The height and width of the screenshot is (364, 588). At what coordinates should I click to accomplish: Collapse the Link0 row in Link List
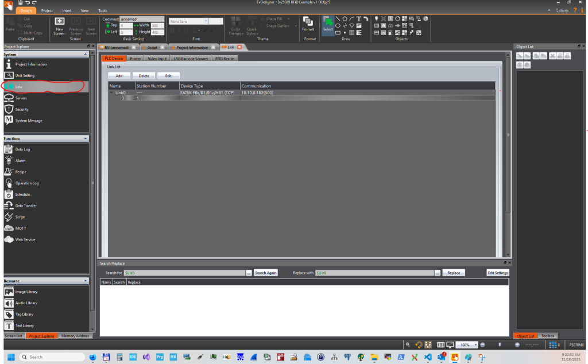(111, 92)
